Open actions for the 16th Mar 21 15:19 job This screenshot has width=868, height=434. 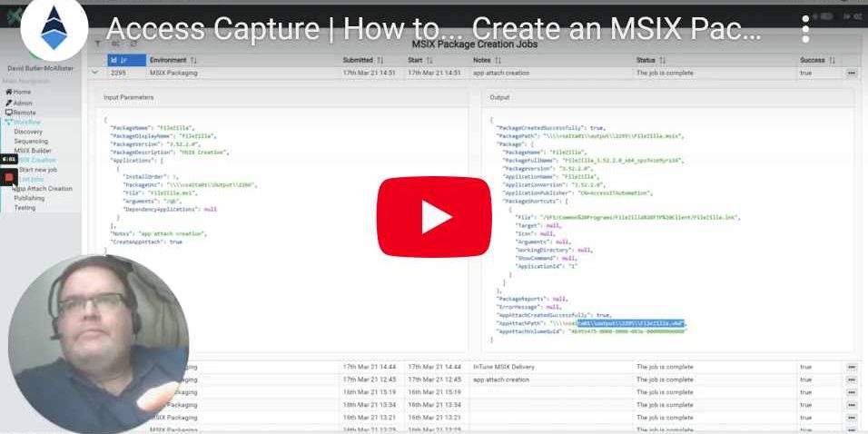point(852,392)
